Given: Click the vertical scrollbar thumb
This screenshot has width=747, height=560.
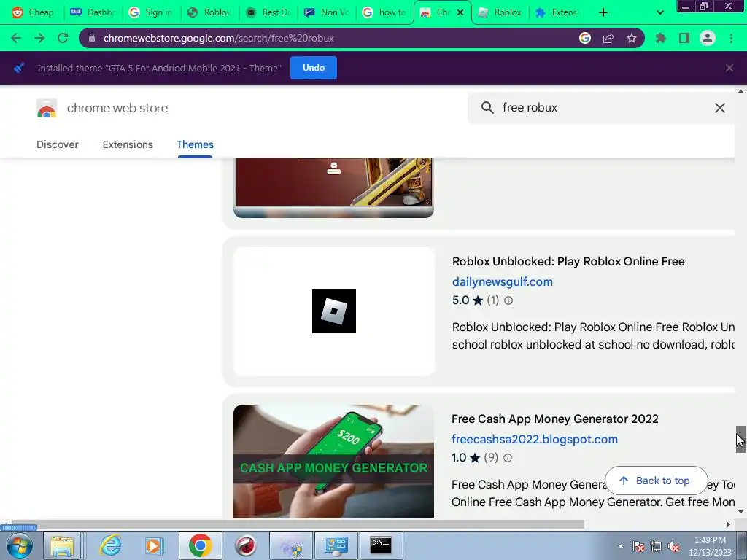Looking at the screenshot, I should (741, 439).
